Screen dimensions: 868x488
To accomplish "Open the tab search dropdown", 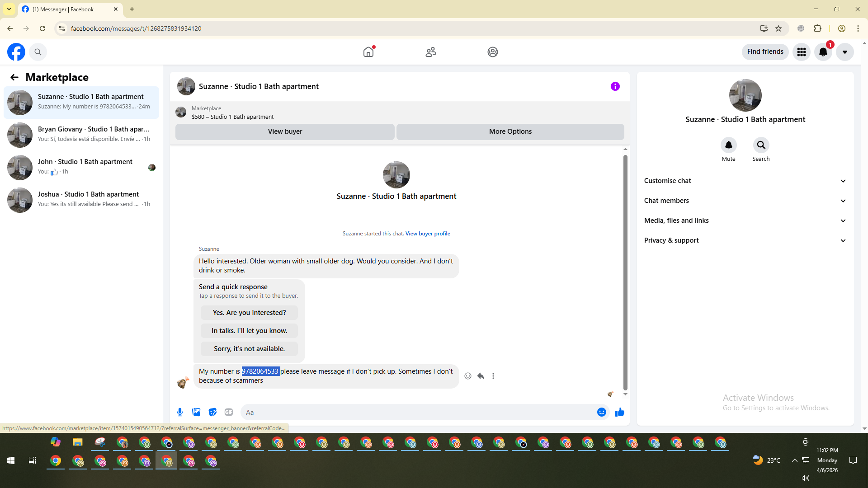I will tap(9, 9).
